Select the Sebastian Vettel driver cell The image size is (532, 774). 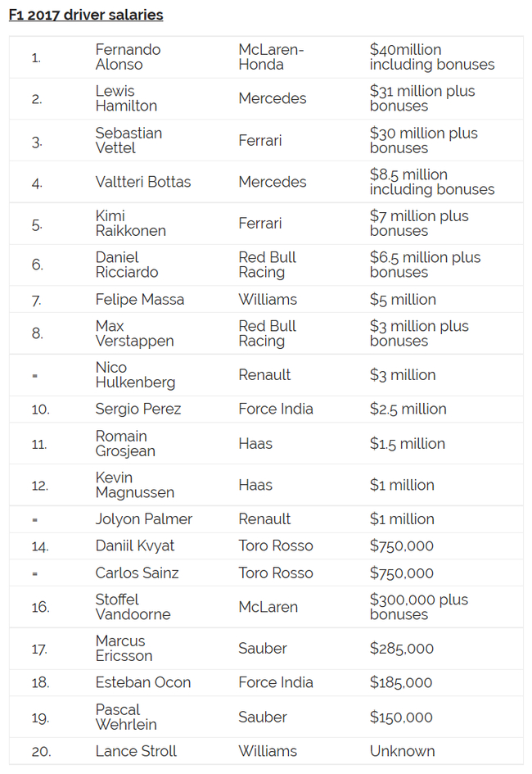(x=128, y=140)
